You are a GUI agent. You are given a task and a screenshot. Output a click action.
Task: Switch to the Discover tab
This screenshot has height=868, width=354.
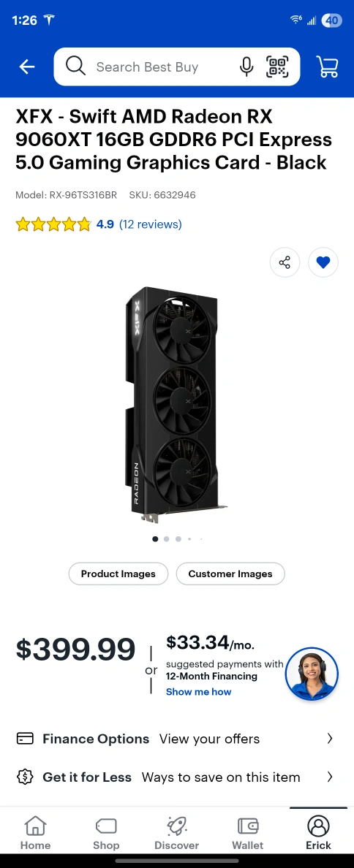177,833
